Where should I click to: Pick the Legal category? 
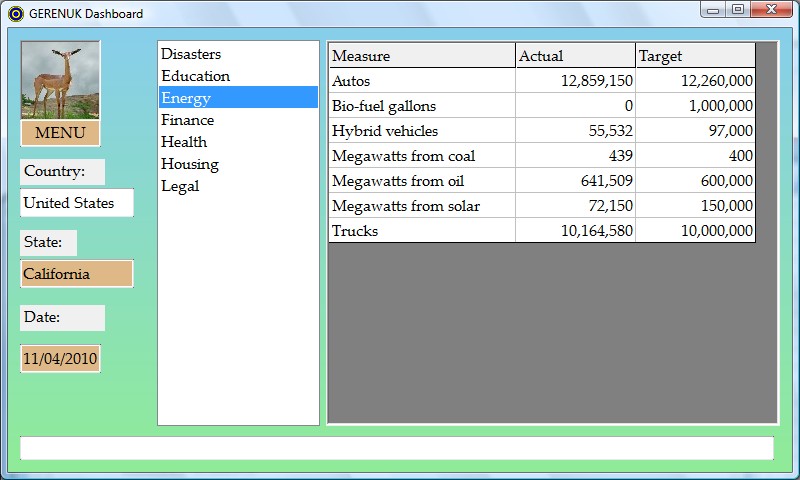180,186
